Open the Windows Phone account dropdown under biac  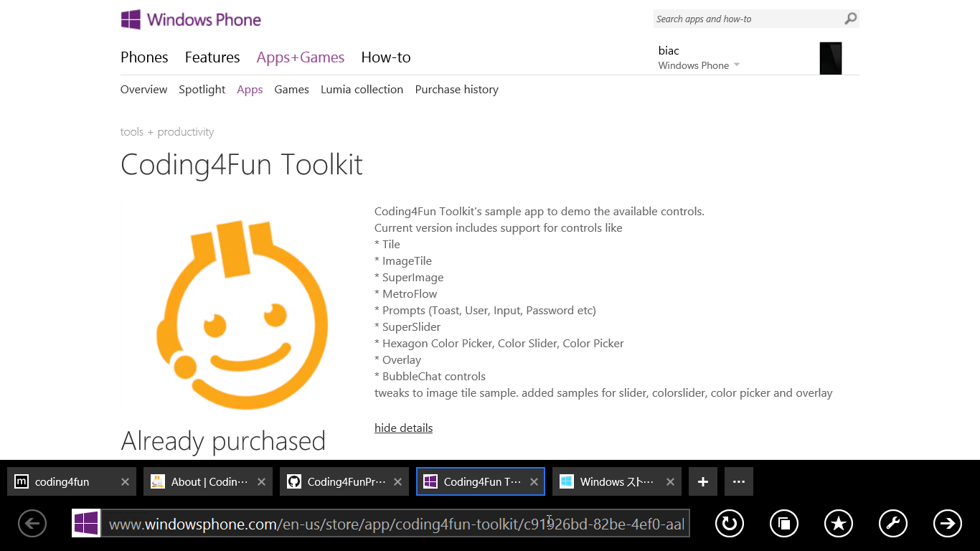pos(699,65)
